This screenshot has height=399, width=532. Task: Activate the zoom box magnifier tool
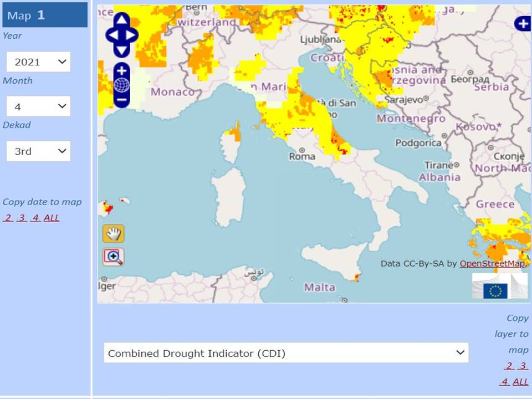click(x=113, y=257)
